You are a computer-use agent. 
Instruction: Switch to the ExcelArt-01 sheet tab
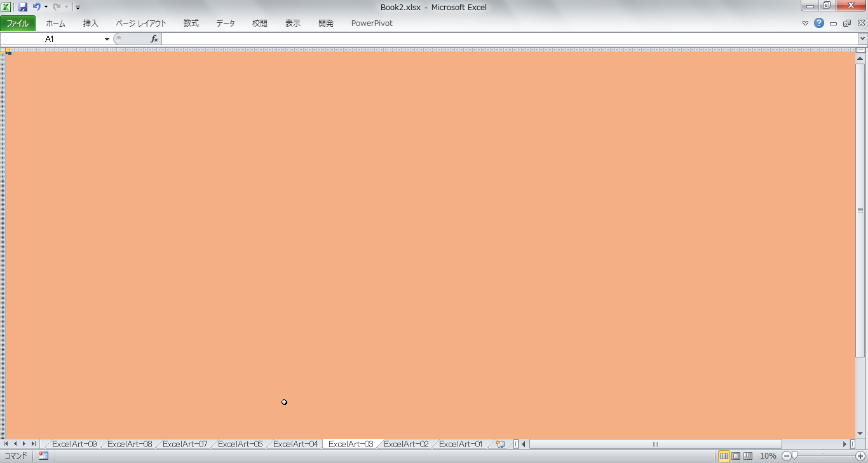point(461,444)
